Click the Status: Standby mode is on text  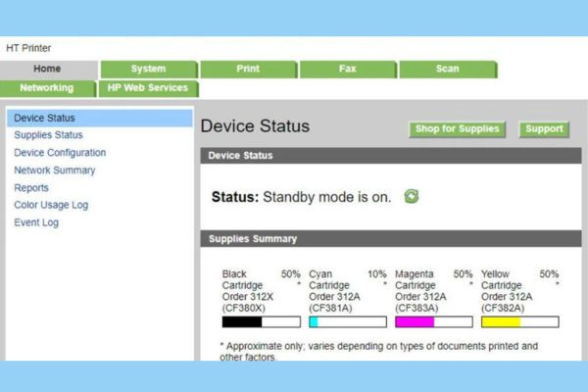tap(301, 197)
